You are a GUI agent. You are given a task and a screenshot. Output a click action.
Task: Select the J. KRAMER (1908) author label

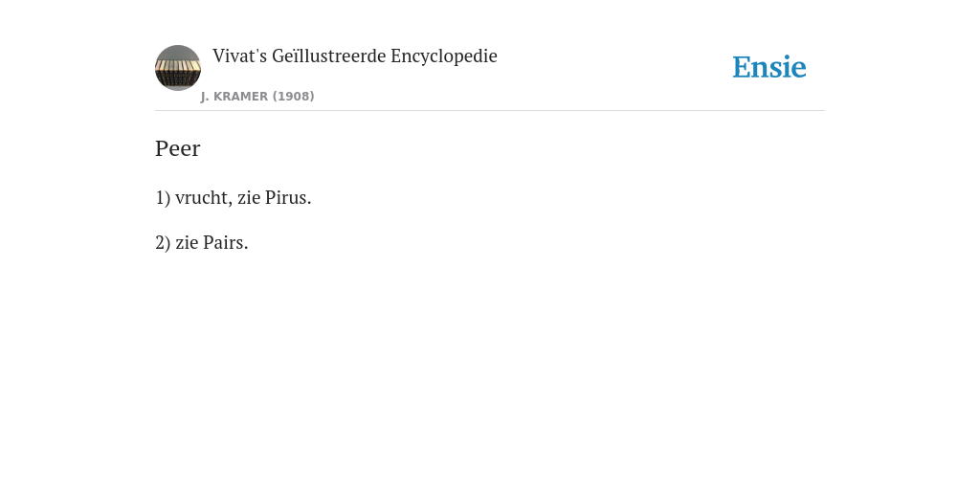pos(257,97)
